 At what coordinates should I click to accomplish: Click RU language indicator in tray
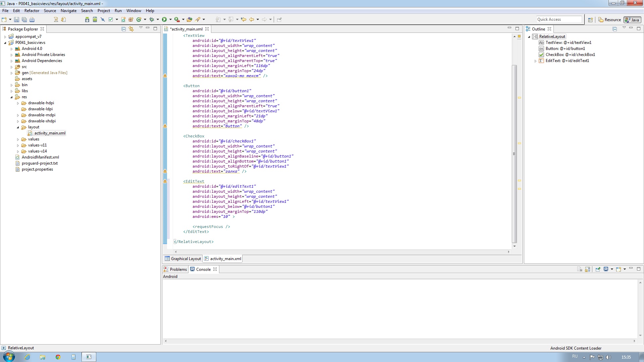[575, 356]
